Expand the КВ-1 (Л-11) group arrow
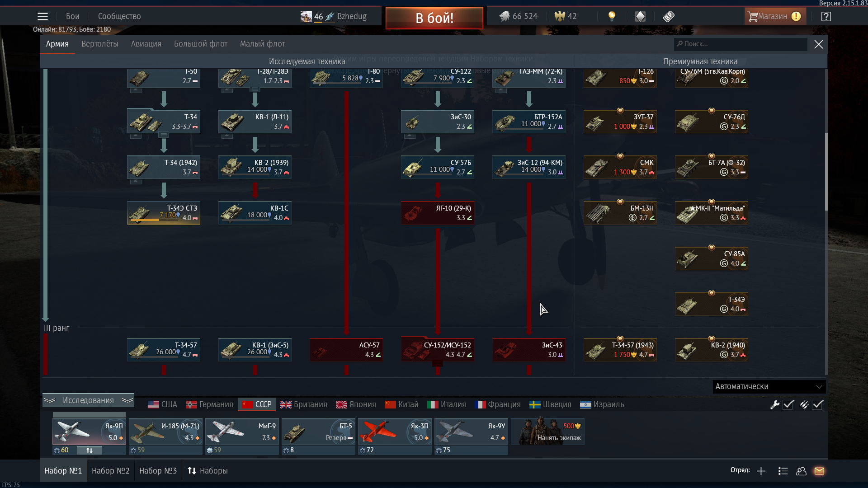 [x=227, y=136]
